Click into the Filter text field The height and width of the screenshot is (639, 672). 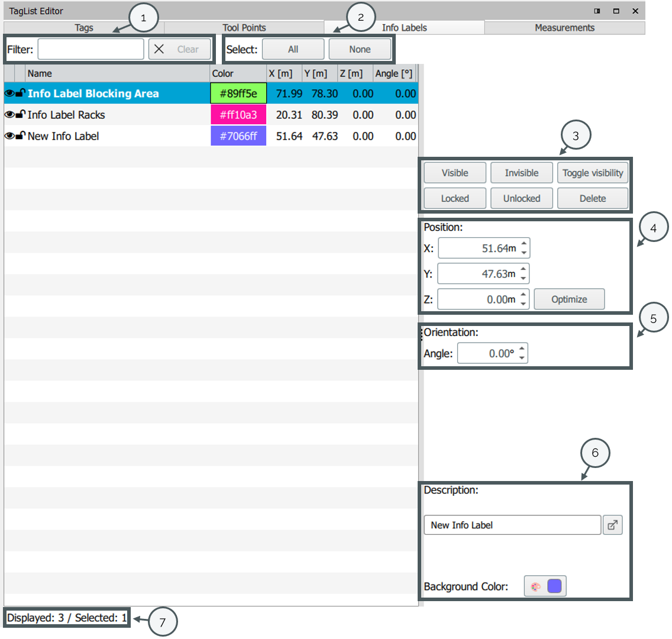click(91, 50)
